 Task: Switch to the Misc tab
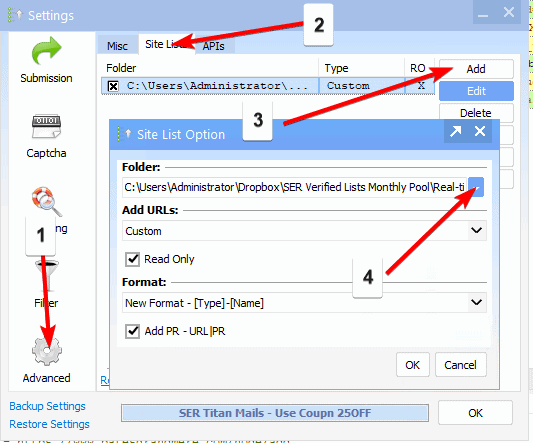117,46
